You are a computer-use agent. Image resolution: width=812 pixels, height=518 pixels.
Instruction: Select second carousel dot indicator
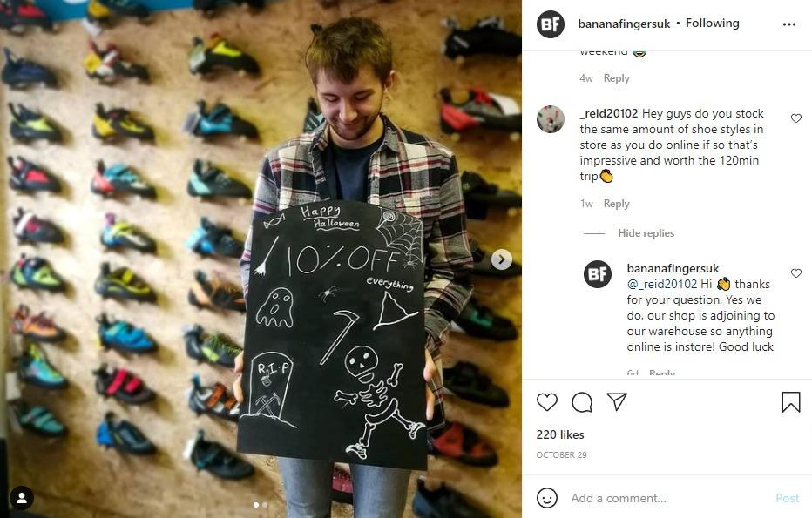pos(265,505)
